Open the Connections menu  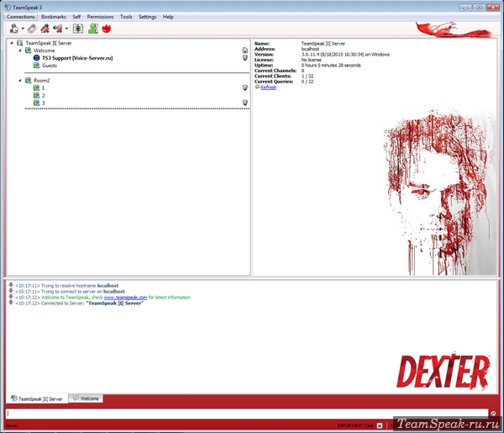tap(21, 17)
